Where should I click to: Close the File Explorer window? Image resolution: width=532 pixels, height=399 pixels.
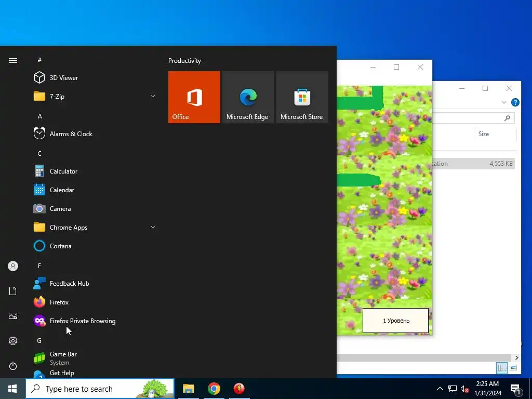509,88
